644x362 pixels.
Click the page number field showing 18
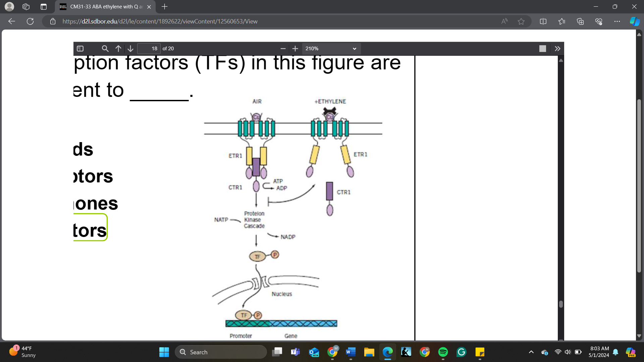[149, 49]
